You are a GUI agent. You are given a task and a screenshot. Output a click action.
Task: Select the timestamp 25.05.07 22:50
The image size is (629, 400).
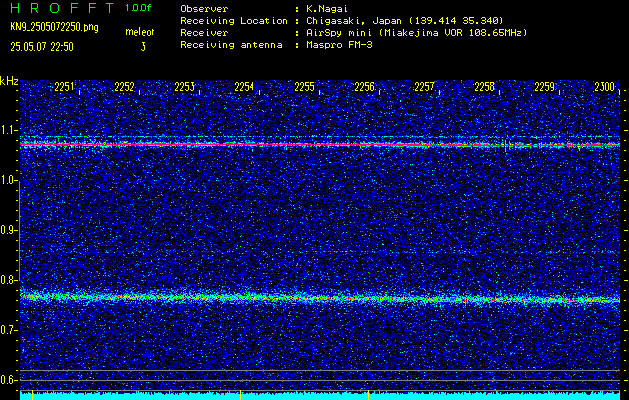click(x=42, y=47)
